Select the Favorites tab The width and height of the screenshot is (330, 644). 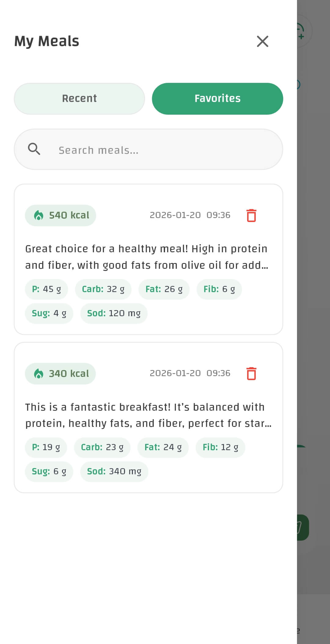tap(218, 98)
